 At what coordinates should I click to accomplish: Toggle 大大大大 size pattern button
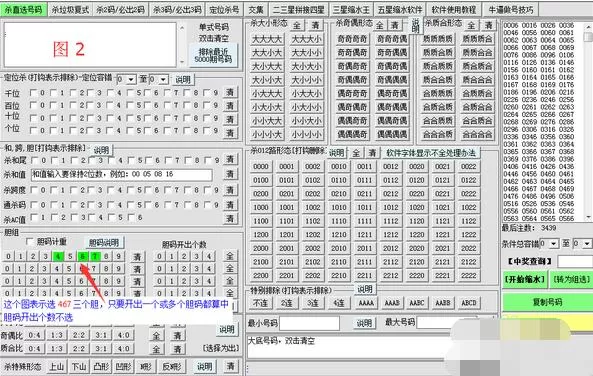(x=267, y=39)
